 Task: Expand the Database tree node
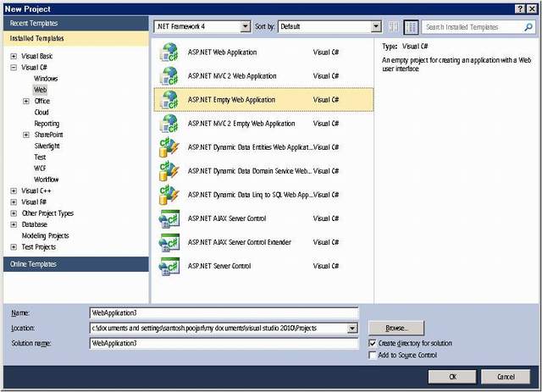point(14,224)
